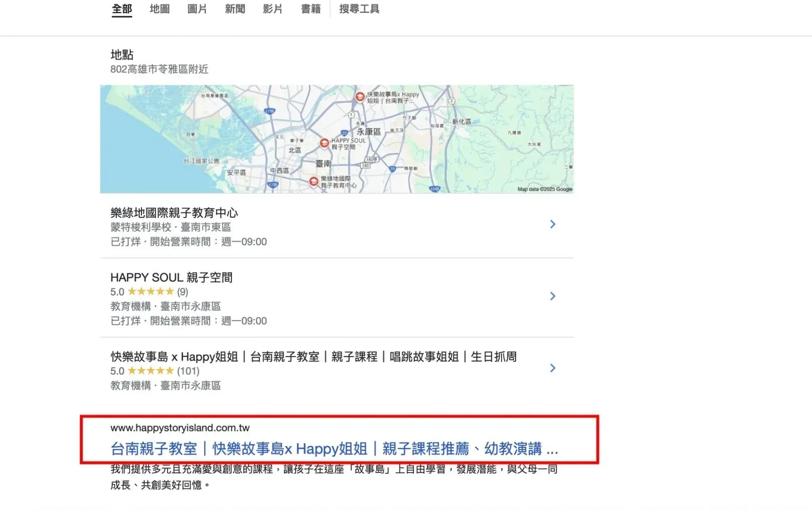Open the 搜尋工具 options
This screenshot has width=812, height=511.
[x=359, y=9]
